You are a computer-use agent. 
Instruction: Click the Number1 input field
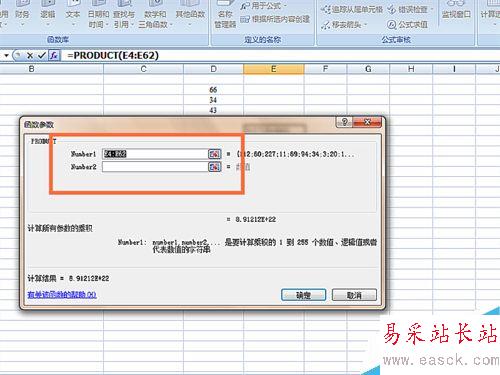coord(155,154)
